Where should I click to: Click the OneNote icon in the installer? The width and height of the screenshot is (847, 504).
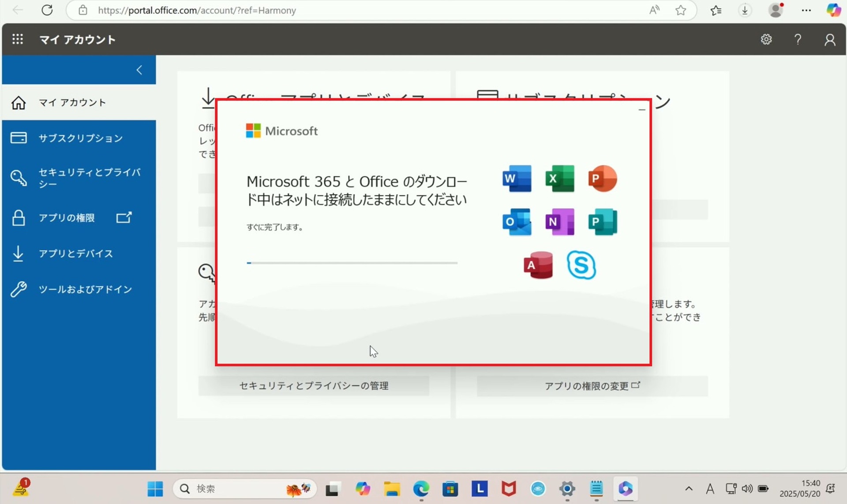tap(559, 222)
